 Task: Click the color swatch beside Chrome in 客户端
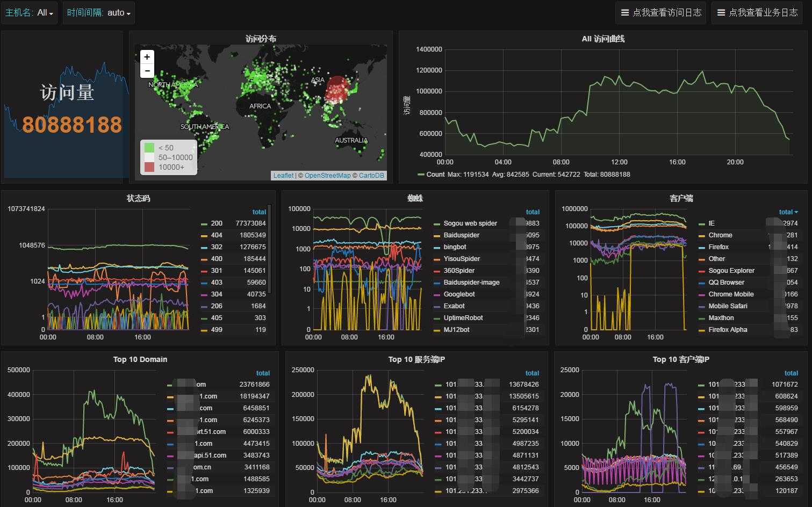[x=702, y=236]
